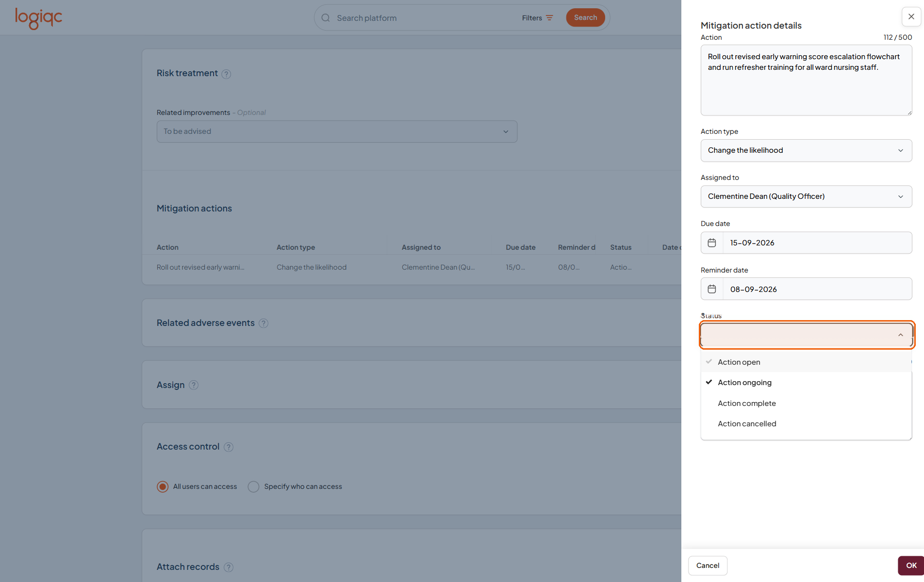This screenshot has width=924, height=582.
Task: Click the Action column header
Action: pyautogui.click(x=167, y=247)
